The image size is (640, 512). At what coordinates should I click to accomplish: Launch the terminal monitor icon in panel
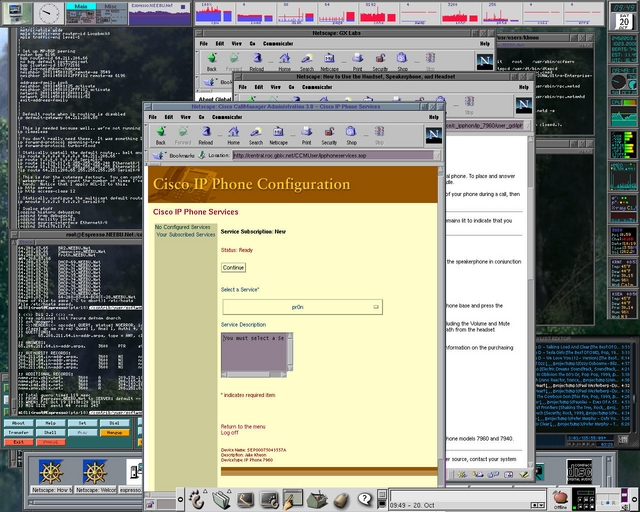click(245, 499)
